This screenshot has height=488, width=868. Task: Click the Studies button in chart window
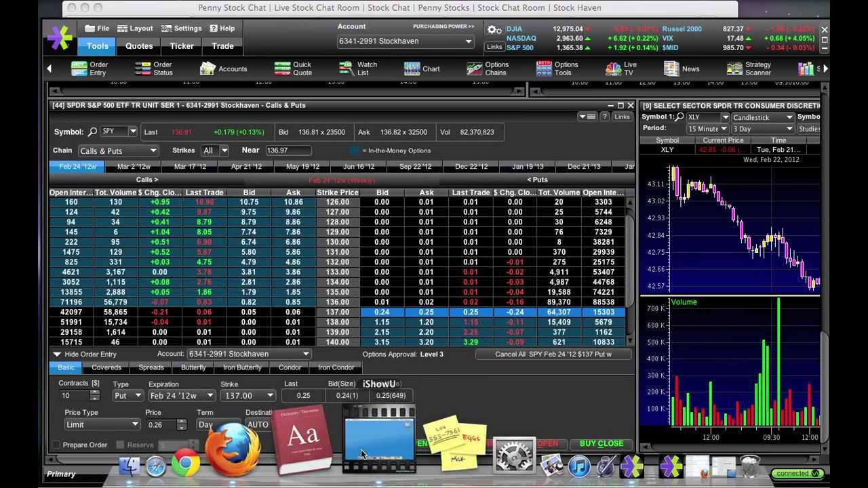[x=808, y=129]
